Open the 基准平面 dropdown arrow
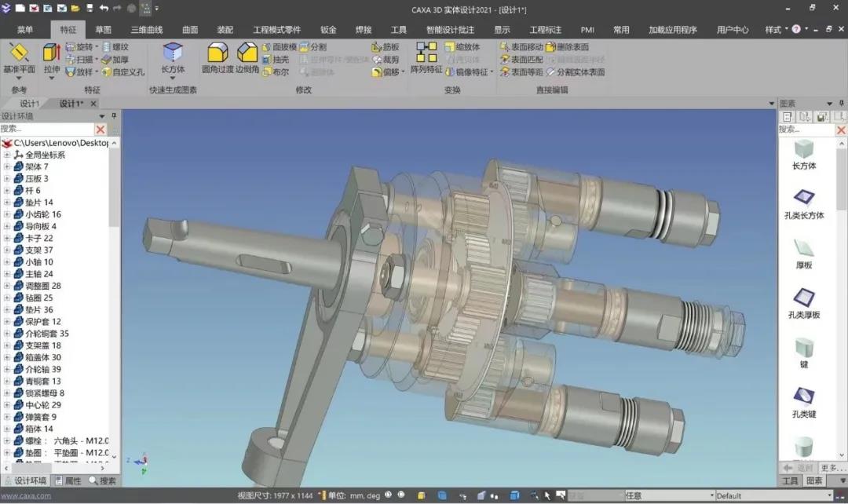Image resolution: width=848 pixels, height=504 pixels. [19, 79]
